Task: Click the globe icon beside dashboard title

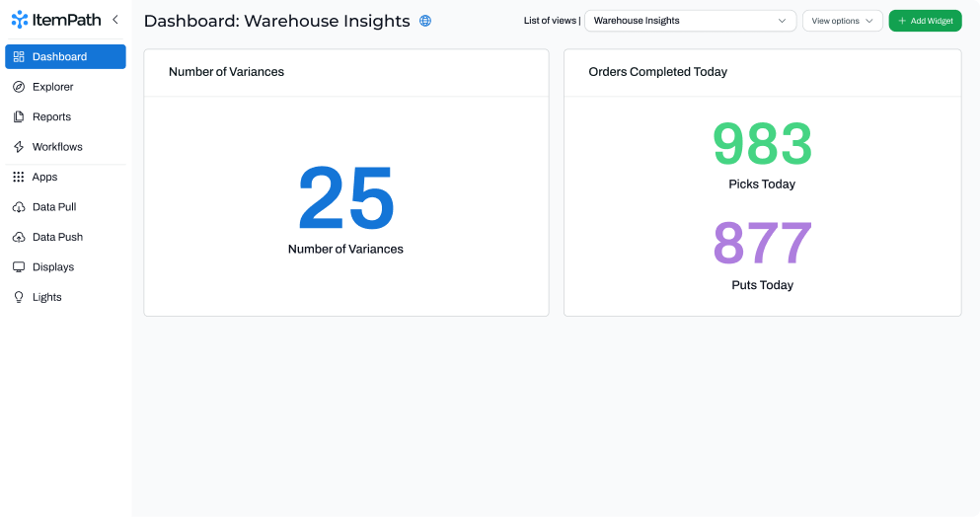Action: (425, 21)
